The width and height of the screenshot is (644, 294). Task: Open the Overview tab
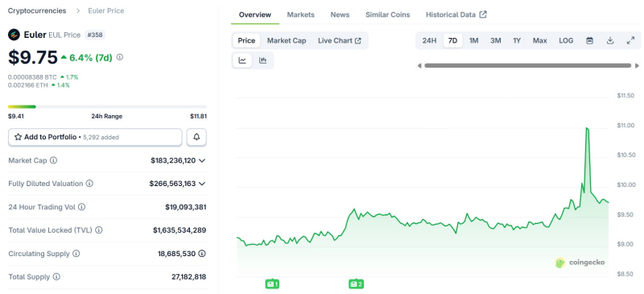pyautogui.click(x=255, y=14)
